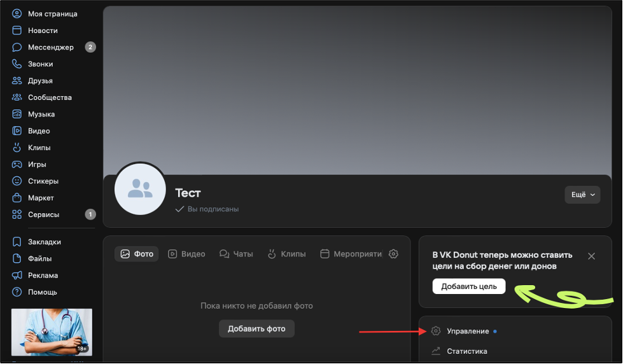Click Мессенджер unread badge 2
Screen dimensions: 623x364
[90, 47]
